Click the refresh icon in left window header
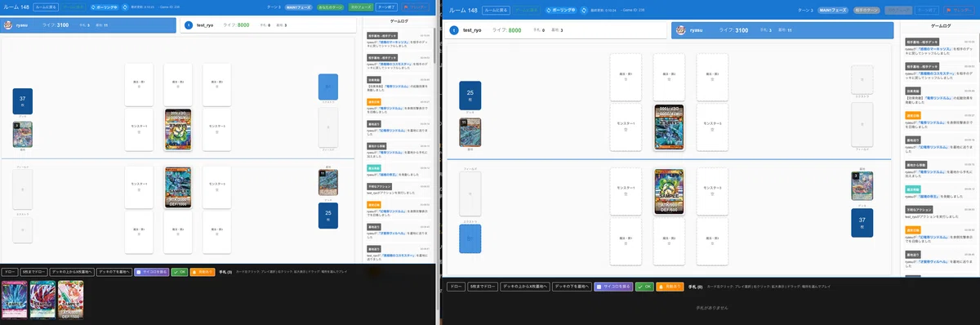Screen dimensions: 980x325 click(x=124, y=7)
